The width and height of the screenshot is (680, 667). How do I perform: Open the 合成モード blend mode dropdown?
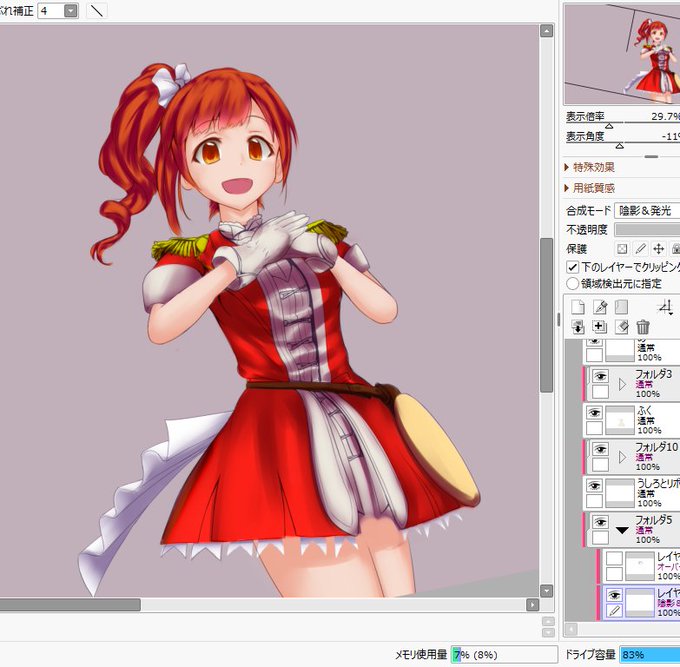[647, 211]
